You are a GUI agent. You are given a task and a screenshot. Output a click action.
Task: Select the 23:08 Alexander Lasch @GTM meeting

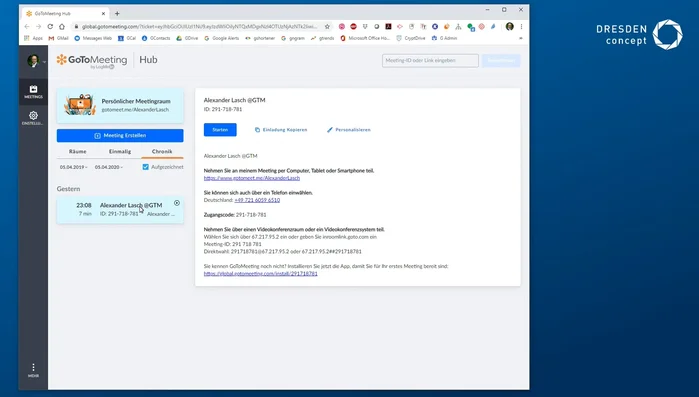pos(120,209)
